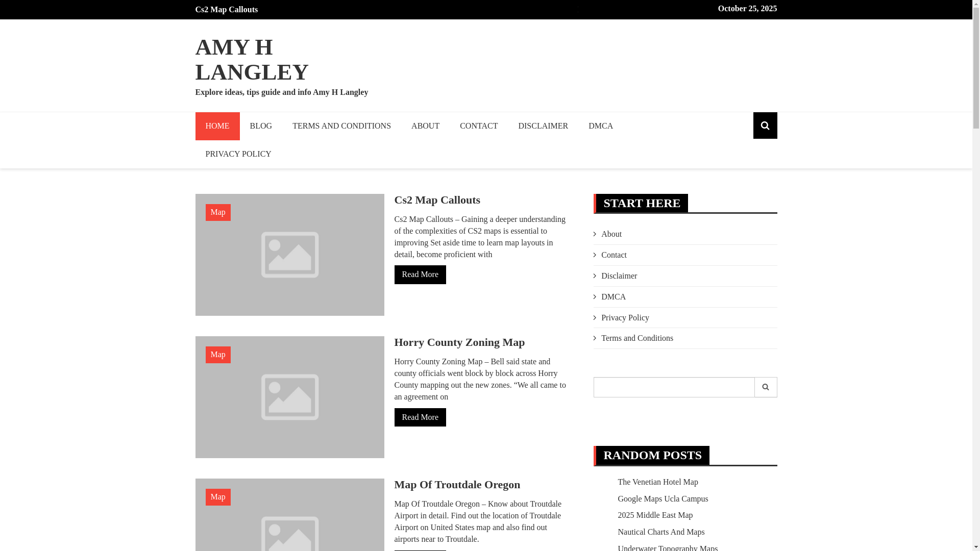This screenshot has height=551, width=980.
Task: Open the BLOG menu item
Action: [261, 126]
